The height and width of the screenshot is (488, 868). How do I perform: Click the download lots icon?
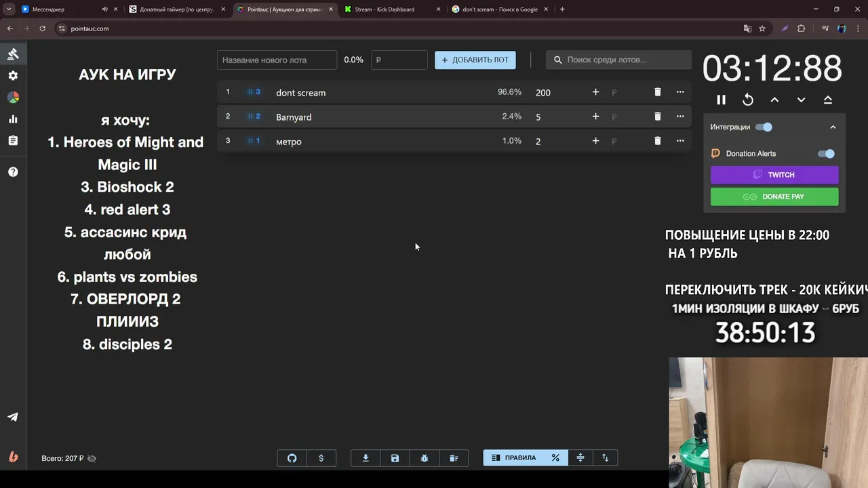click(366, 458)
